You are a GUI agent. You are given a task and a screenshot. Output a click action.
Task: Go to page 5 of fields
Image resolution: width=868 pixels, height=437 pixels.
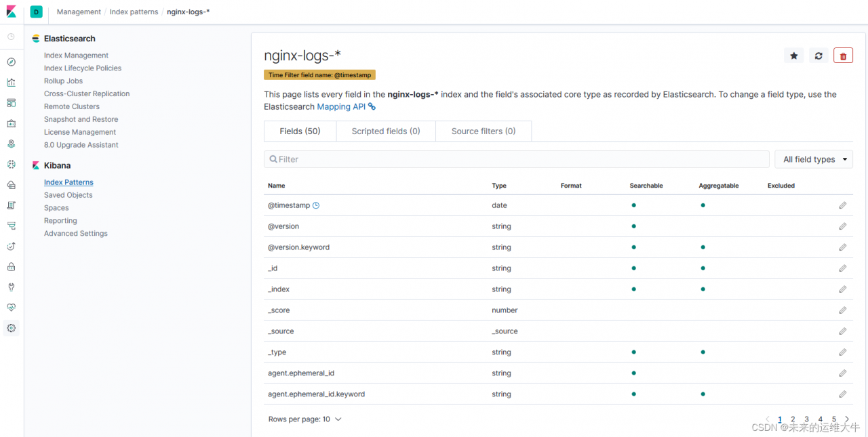(834, 419)
